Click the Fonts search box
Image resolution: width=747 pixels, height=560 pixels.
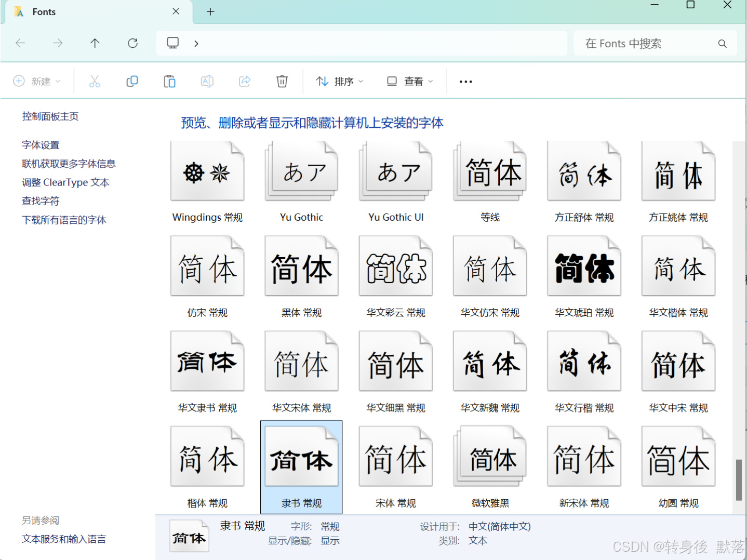point(655,44)
